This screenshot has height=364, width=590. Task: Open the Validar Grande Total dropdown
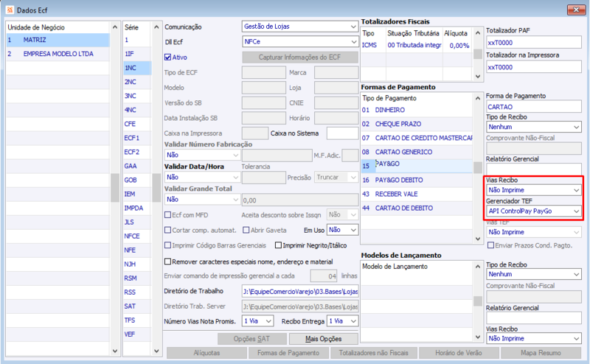pyautogui.click(x=202, y=200)
